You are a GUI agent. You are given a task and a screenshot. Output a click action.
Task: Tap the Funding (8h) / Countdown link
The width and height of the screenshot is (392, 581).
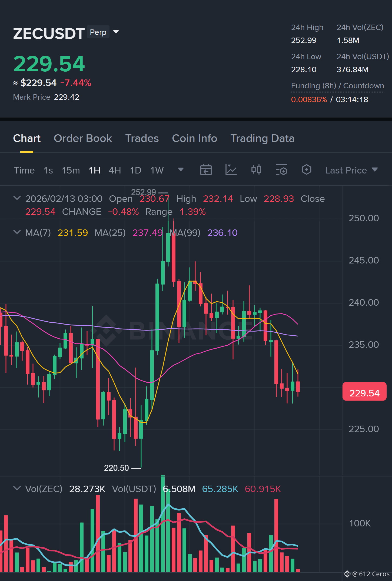(x=337, y=86)
